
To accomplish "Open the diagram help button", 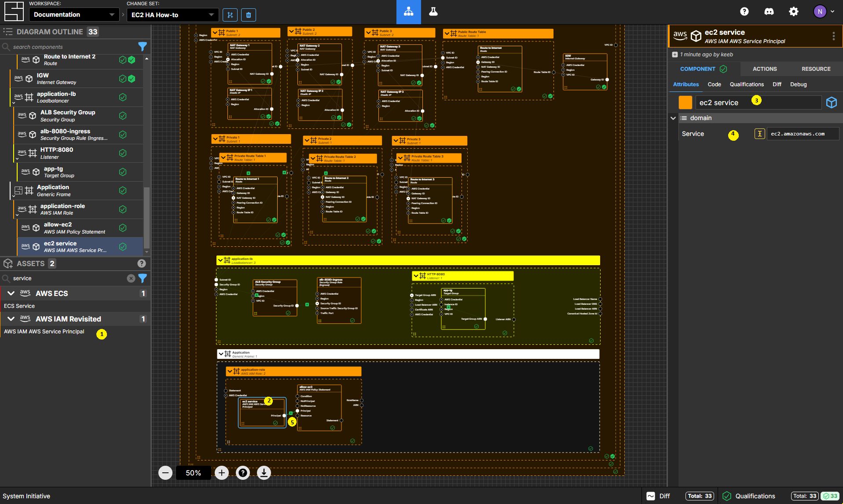I will pyautogui.click(x=243, y=473).
